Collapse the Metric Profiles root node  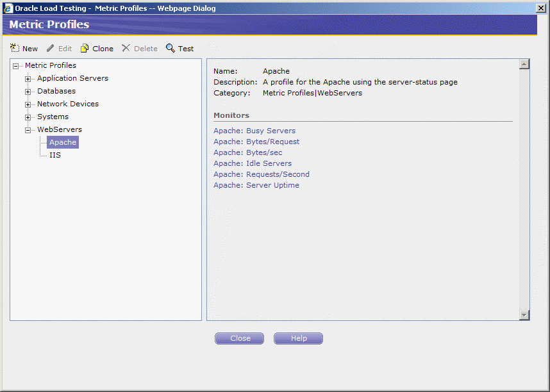pos(15,66)
